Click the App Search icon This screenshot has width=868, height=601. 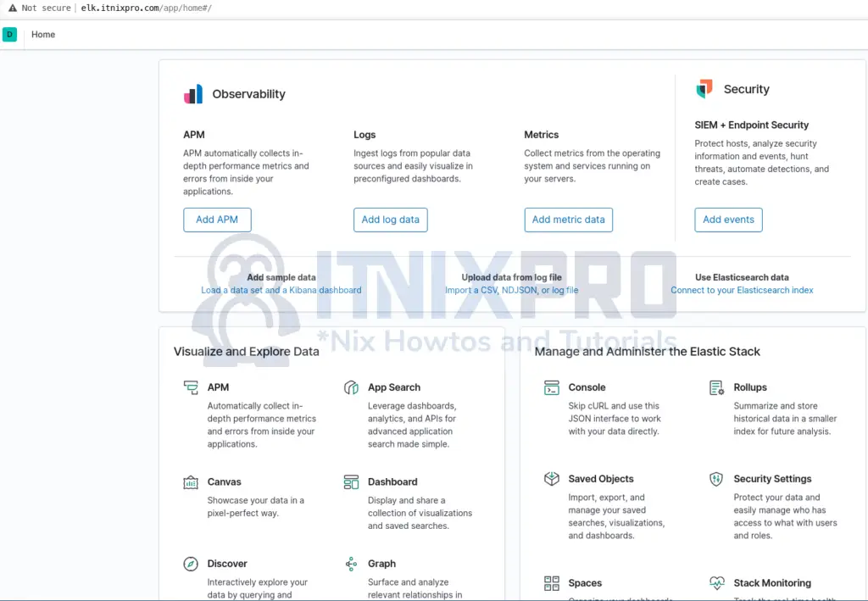tap(351, 387)
